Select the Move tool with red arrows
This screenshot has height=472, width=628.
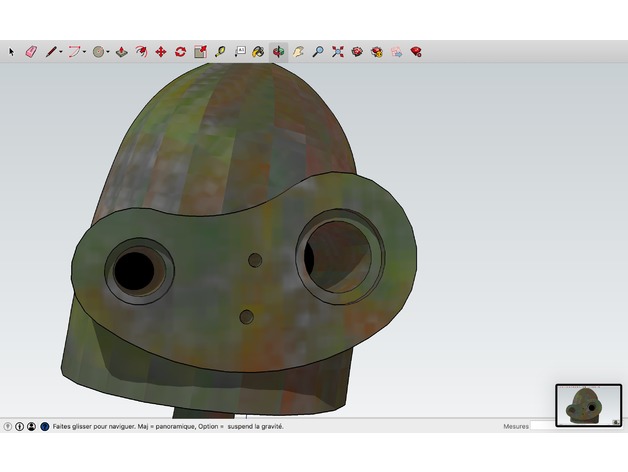click(161, 52)
